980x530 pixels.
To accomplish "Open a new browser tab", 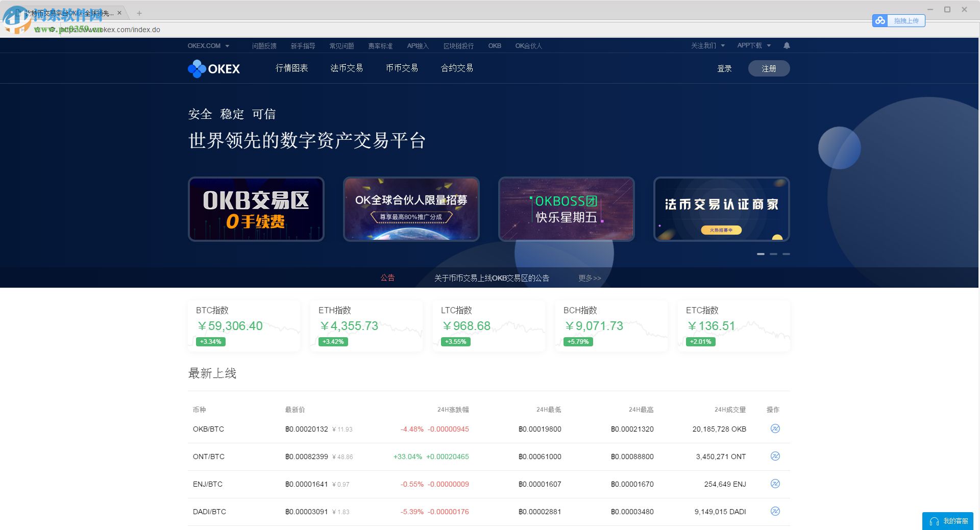I will point(139,13).
